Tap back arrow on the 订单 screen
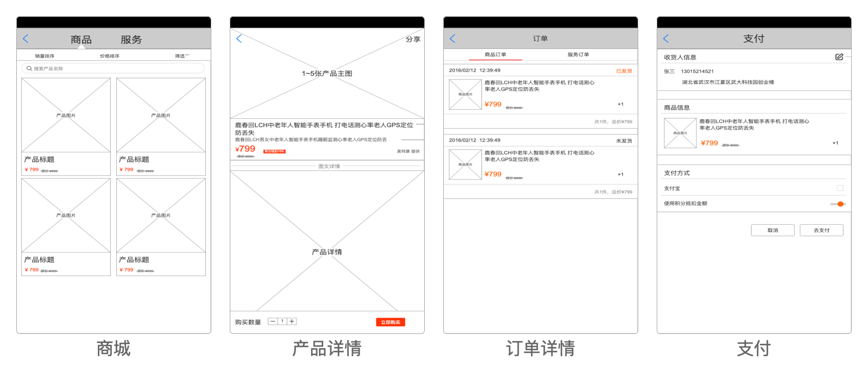Image resolution: width=868 pixels, height=373 pixels. coord(452,39)
